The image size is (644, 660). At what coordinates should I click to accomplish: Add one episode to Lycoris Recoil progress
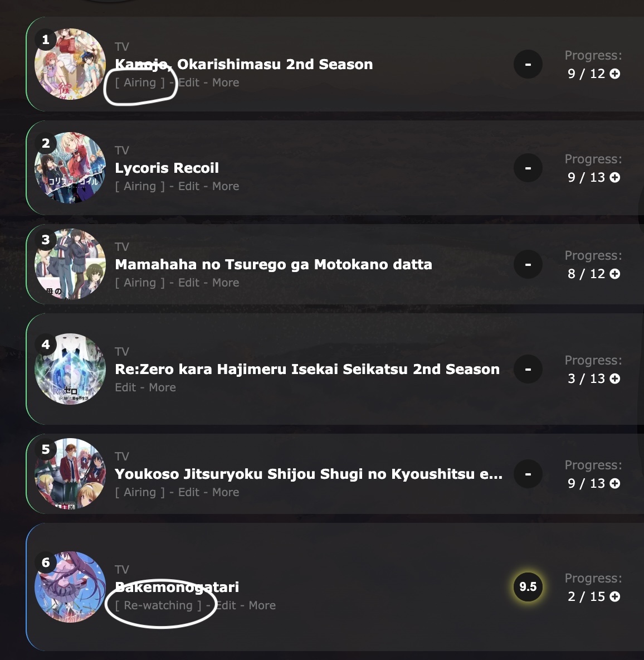click(x=615, y=177)
